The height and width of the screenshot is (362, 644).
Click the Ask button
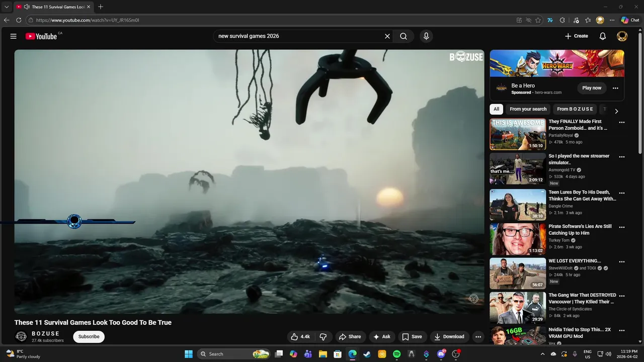click(382, 337)
